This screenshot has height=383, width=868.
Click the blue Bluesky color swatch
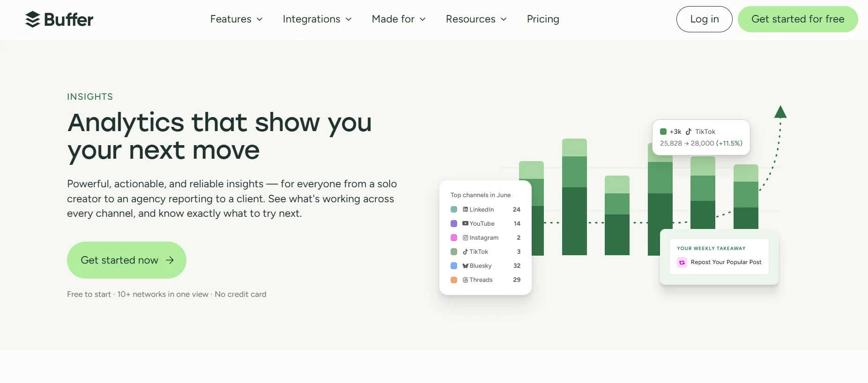tap(454, 265)
